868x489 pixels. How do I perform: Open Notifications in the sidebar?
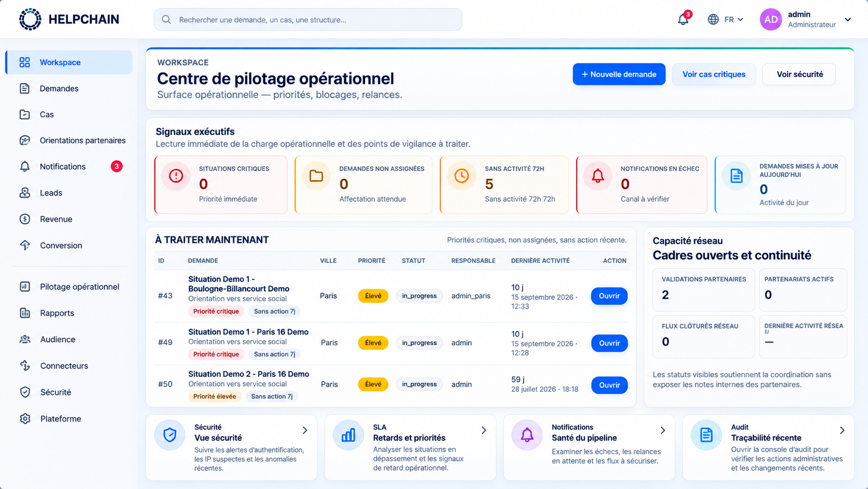tap(69, 167)
